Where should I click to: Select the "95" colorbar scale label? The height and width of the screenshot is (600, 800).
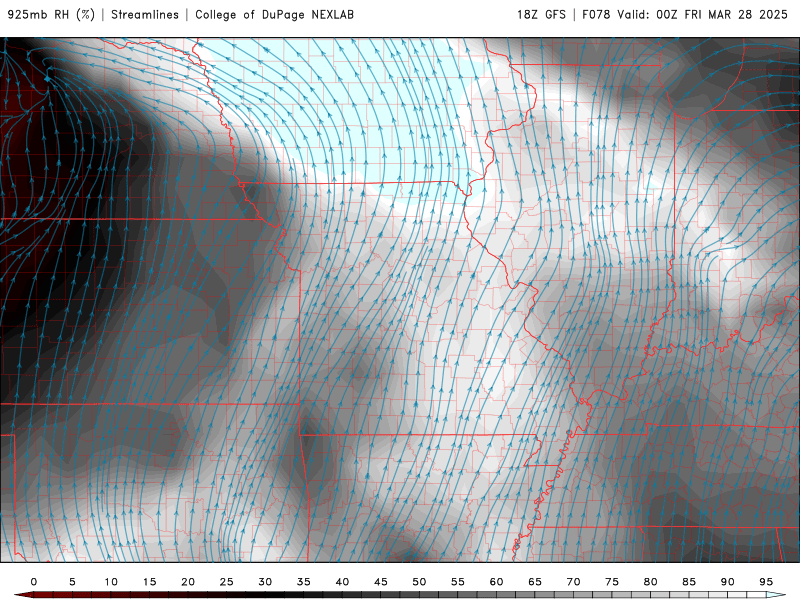[x=766, y=582]
